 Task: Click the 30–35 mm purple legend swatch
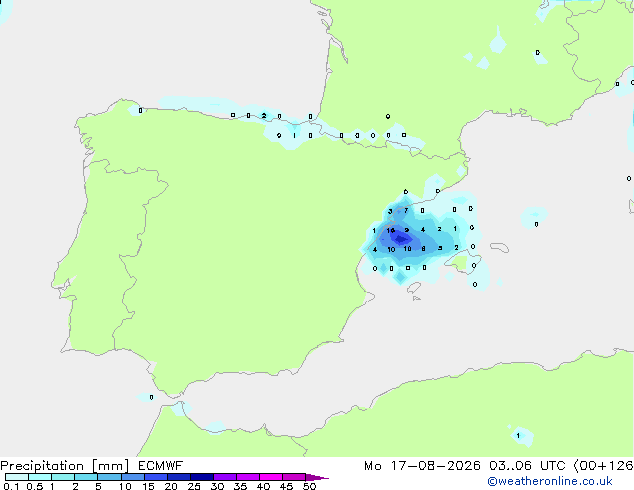(x=224, y=477)
